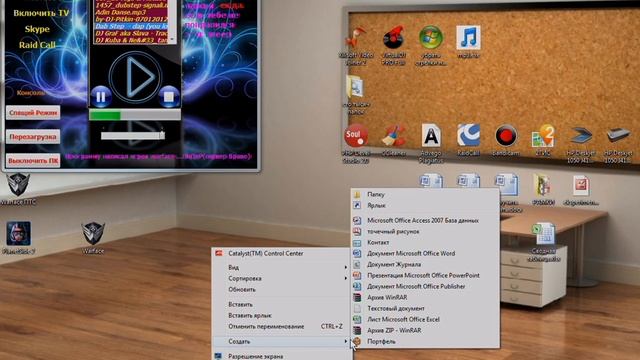Viewport: 640px width, 360px height.
Task: Select DJ GraF aka Slava track in the playlist
Action: (x=131, y=33)
